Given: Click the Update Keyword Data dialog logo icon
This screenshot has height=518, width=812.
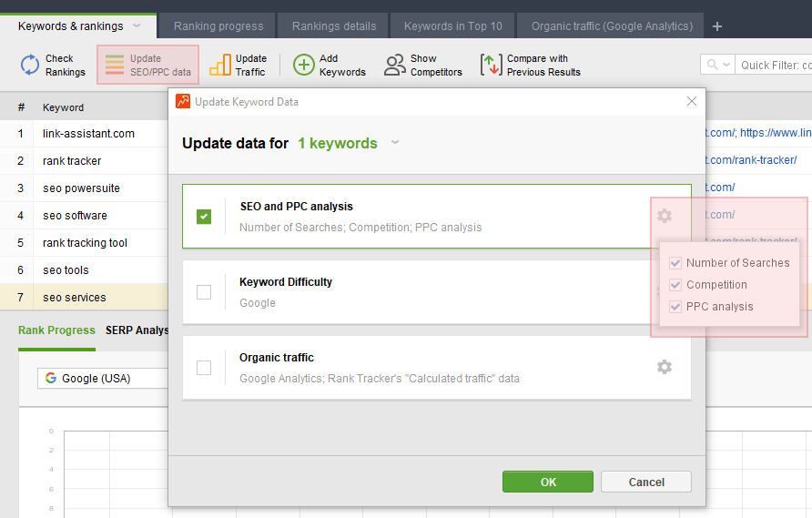Looking at the screenshot, I should 183,101.
